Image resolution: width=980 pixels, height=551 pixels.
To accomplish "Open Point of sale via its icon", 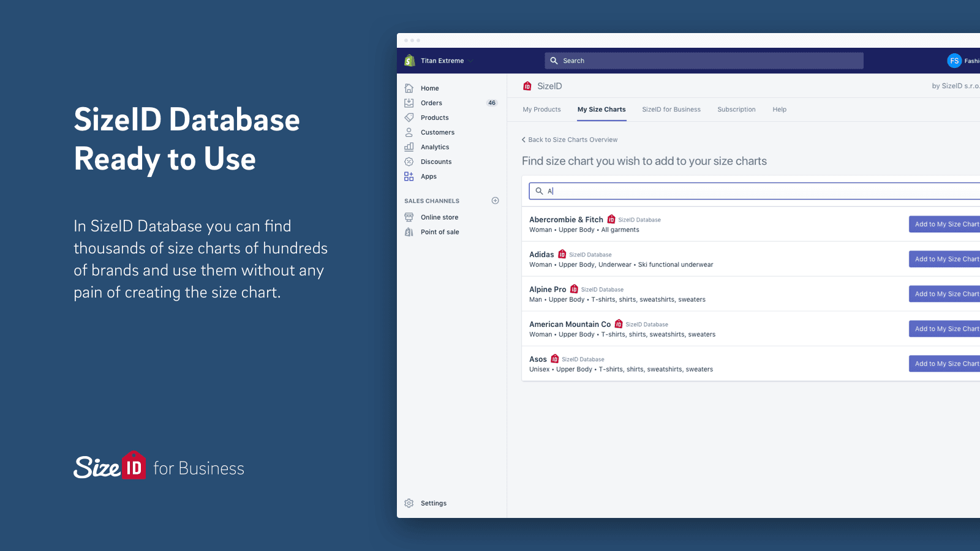I will coord(409,231).
